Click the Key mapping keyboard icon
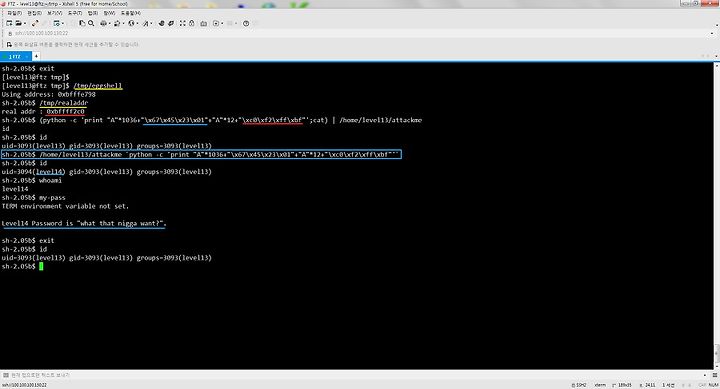Screen dimensions: 720x389 click(x=203, y=23)
